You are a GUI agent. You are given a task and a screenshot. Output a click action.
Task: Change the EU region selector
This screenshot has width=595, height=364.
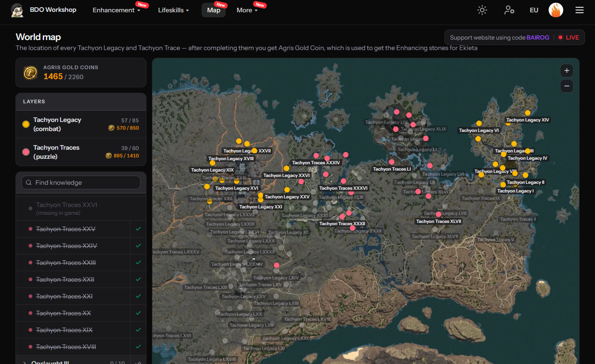(534, 10)
